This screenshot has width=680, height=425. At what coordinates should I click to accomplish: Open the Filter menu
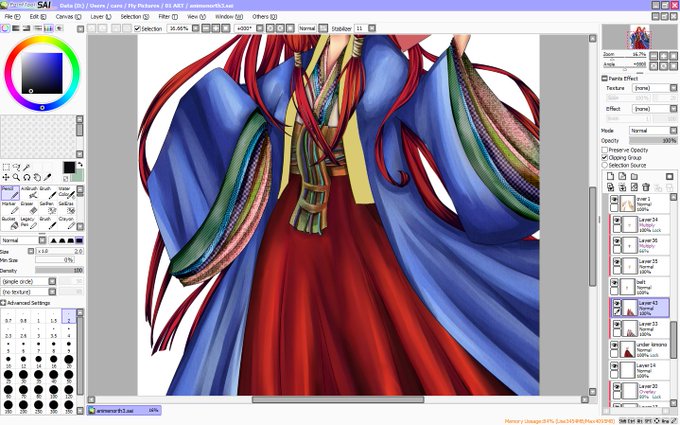(x=168, y=16)
